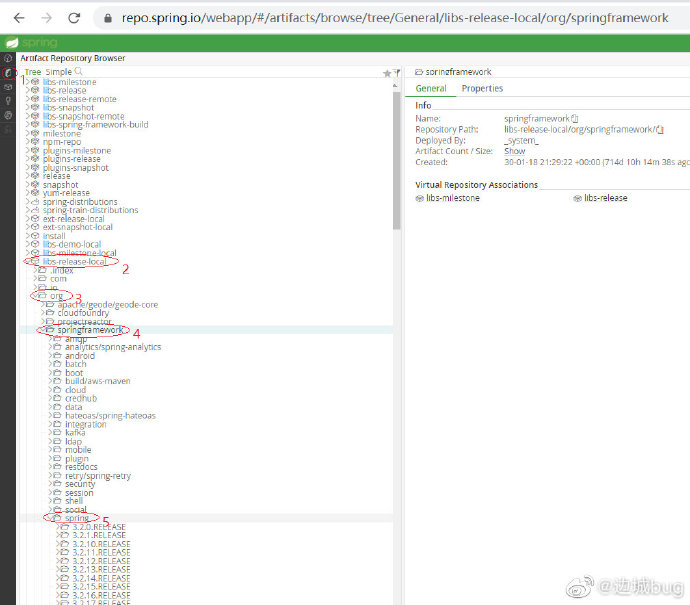This screenshot has height=605, width=690.
Task: Click the key-shaped sidebar icon
Action: (8, 101)
